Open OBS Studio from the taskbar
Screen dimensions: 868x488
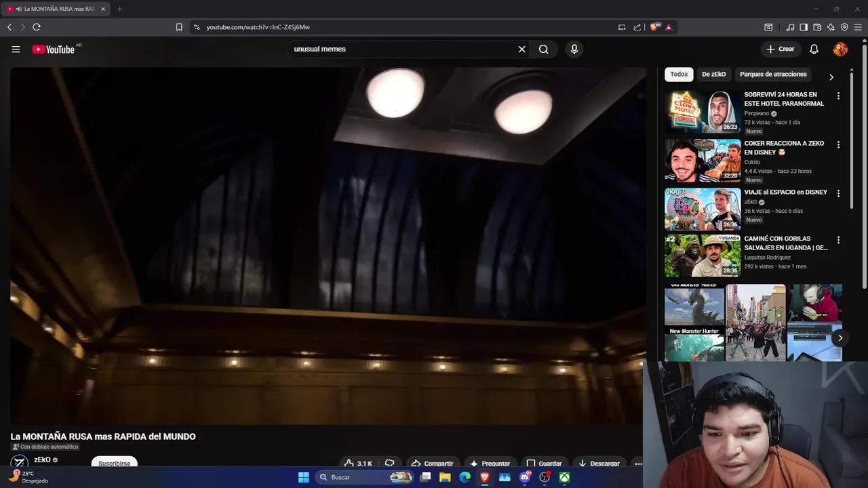point(544,477)
